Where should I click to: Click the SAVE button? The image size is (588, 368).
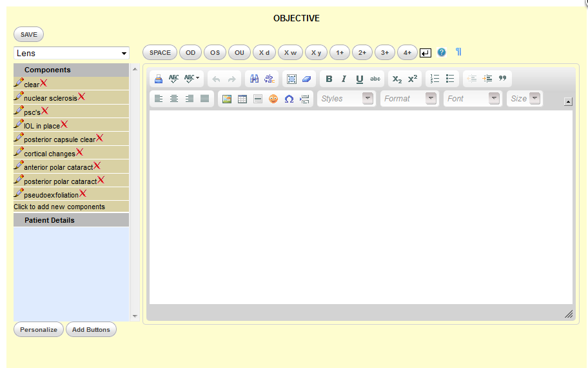(x=28, y=35)
